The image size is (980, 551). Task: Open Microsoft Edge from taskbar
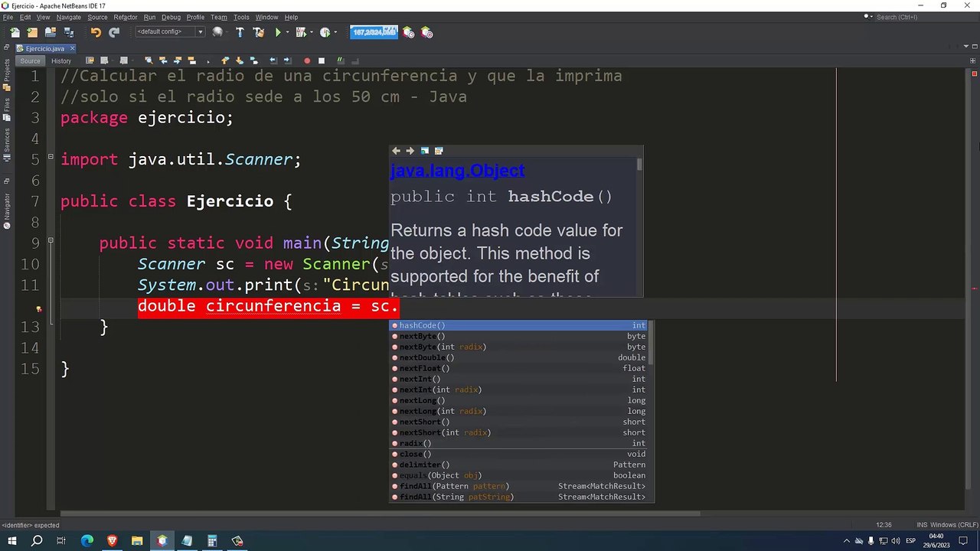(x=87, y=540)
